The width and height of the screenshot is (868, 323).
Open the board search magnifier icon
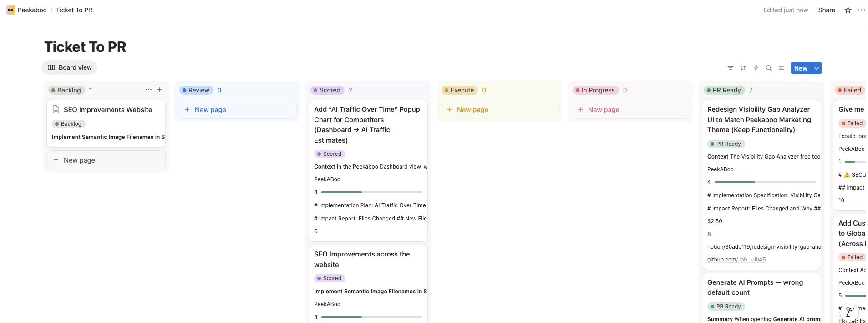[x=768, y=68]
